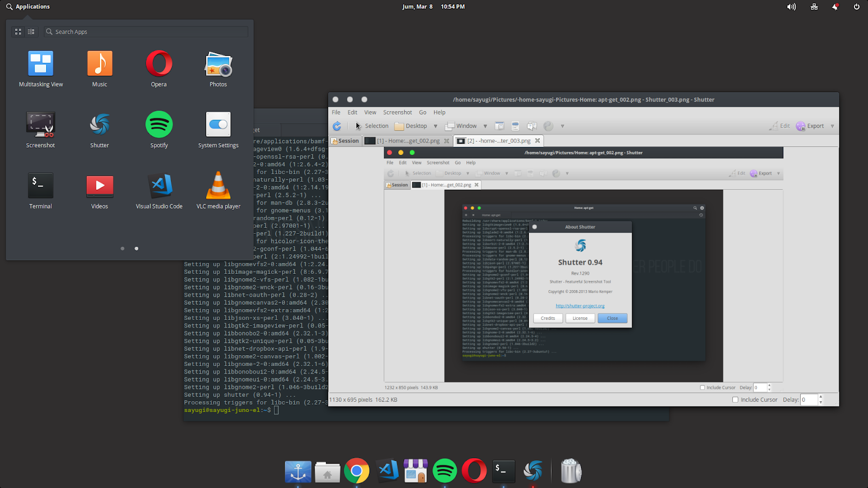Screen dimensions: 868x488
Task: Launch Terminal from the applications grid
Action: pos(41,191)
